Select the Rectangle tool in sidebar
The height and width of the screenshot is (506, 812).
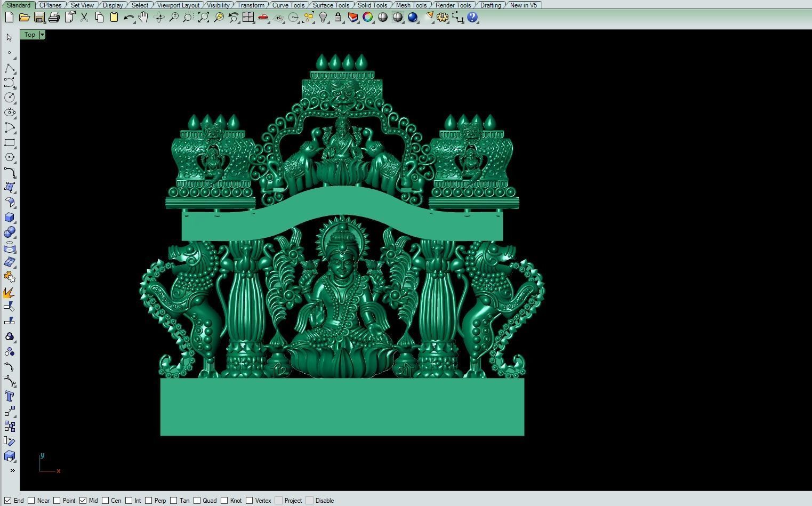point(10,142)
